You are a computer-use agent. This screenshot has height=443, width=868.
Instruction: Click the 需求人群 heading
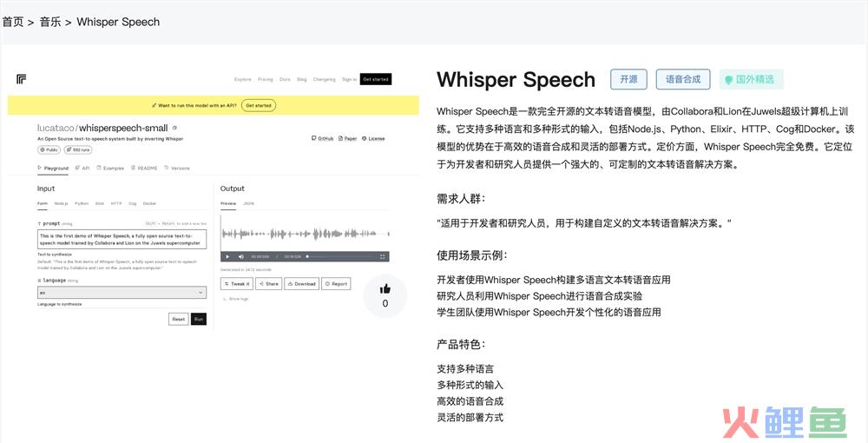click(x=461, y=199)
